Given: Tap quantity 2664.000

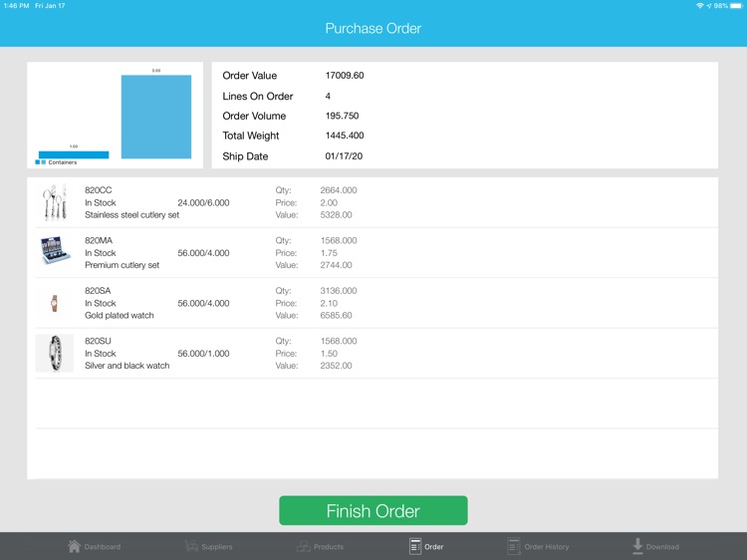Looking at the screenshot, I should pyautogui.click(x=339, y=190).
